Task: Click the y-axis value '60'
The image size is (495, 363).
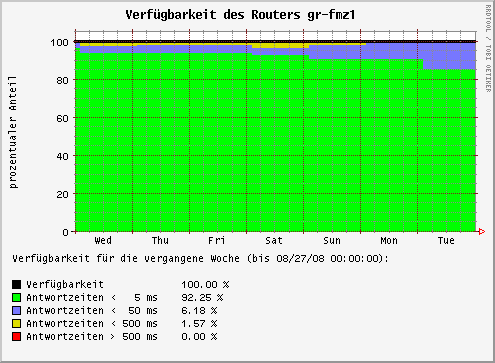Action: click(x=62, y=118)
